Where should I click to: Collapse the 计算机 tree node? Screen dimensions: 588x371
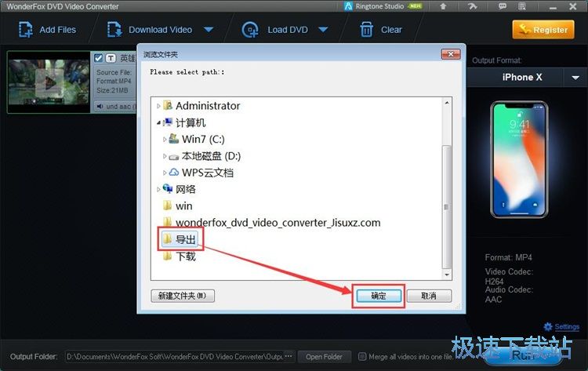pos(158,122)
